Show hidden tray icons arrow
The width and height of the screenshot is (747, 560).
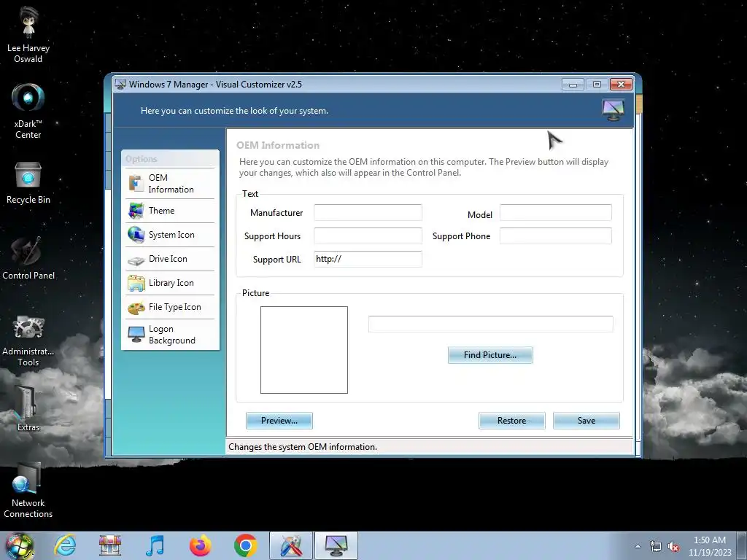638,546
